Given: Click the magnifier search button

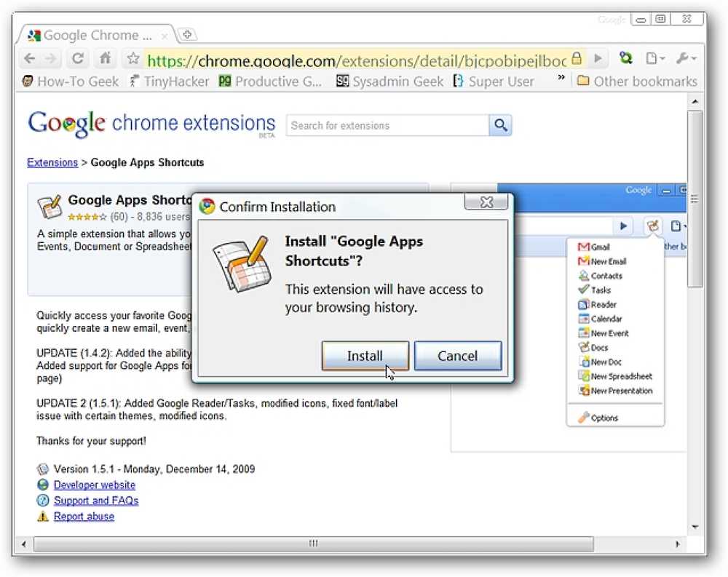Looking at the screenshot, I should click(501, 125).
